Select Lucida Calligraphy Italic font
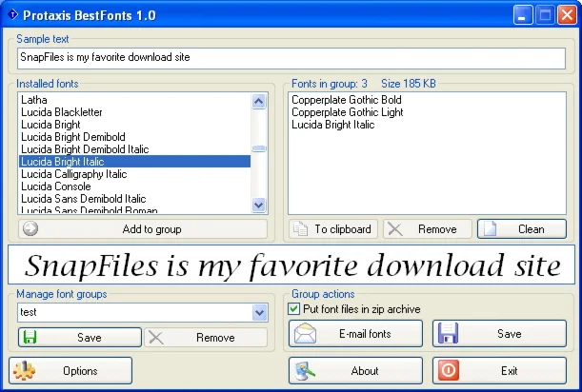Image resolution: width=582 pixels, height=392 pixels. pos(134,174)
